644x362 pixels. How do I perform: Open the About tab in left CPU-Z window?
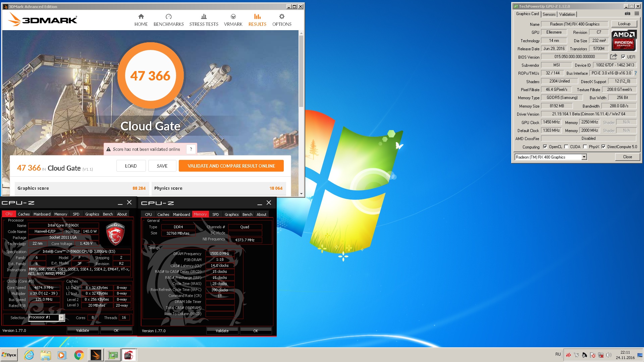pyautogui.click(x=122, y=214)
